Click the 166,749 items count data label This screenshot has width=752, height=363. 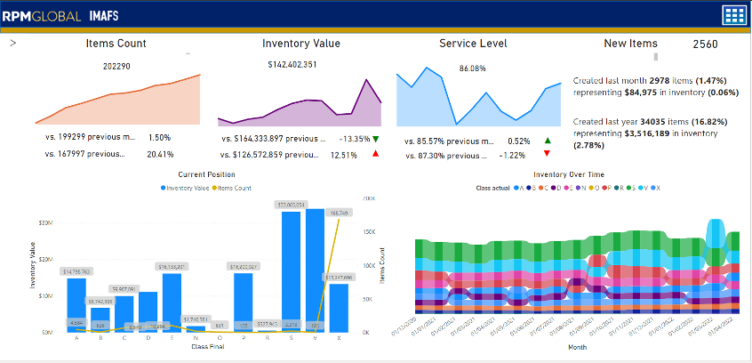pos(339,212)
